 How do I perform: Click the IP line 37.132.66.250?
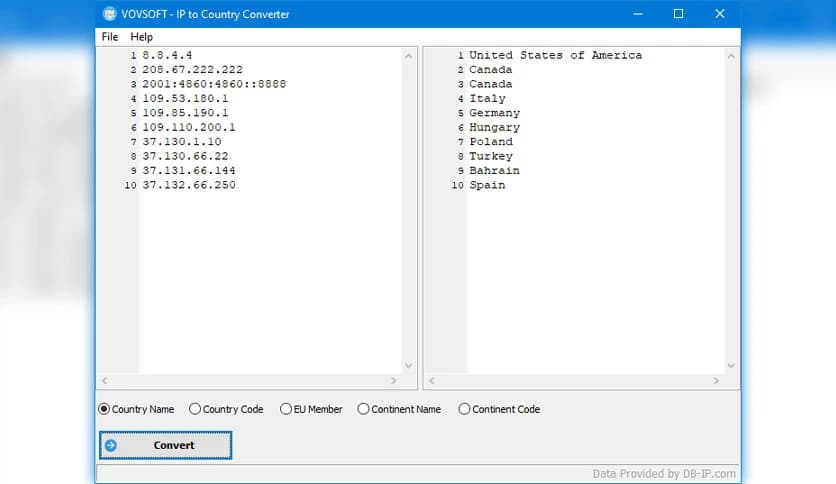(x=189, y=185)
